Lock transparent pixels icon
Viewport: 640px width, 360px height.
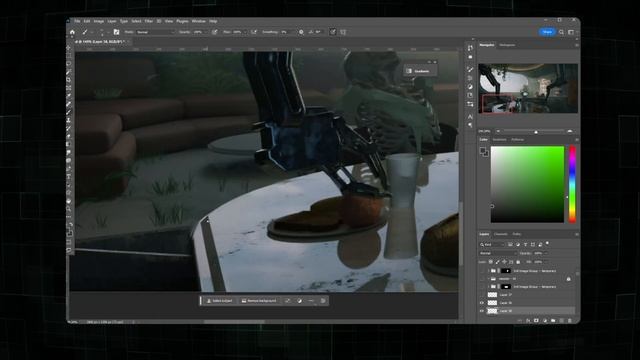tap(491, 262)
